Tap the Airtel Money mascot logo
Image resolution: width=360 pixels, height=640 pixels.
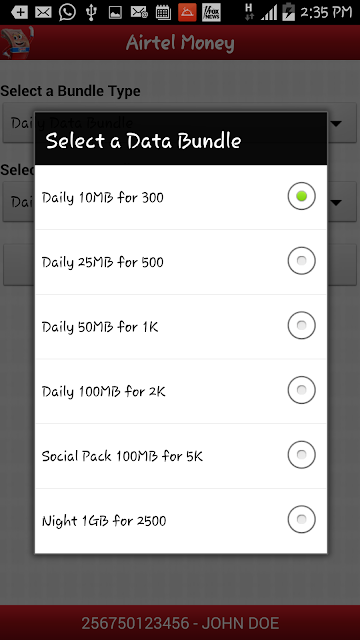[x=16, y=42]
